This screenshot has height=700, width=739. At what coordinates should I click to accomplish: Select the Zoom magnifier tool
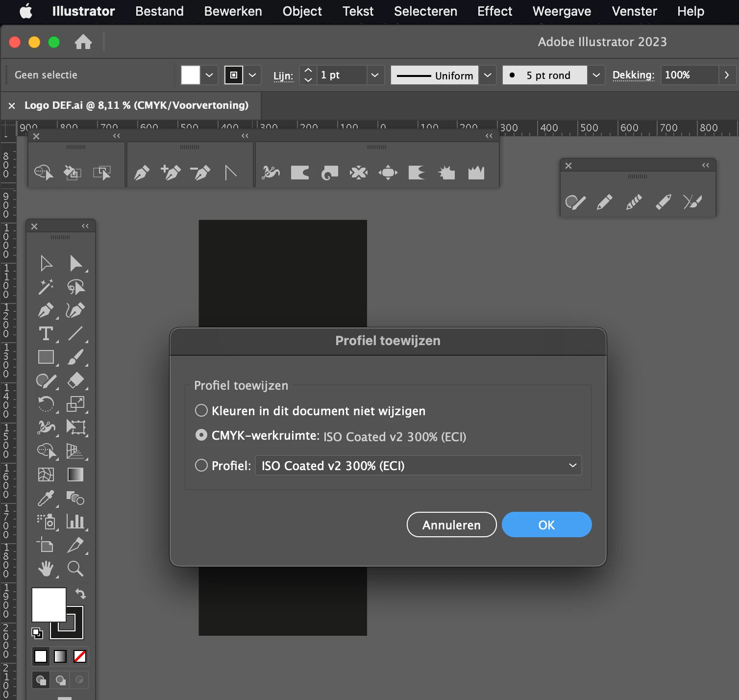tap(75, 569)
